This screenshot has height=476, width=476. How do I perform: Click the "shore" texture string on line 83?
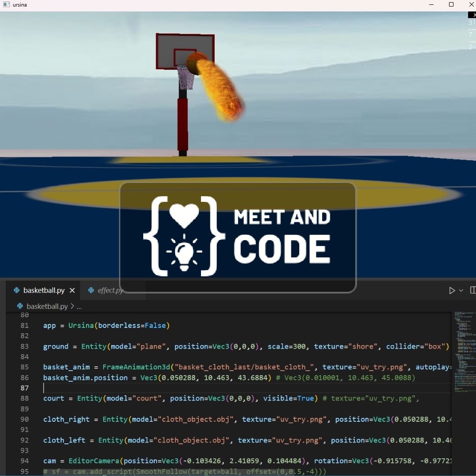(363, 346)
